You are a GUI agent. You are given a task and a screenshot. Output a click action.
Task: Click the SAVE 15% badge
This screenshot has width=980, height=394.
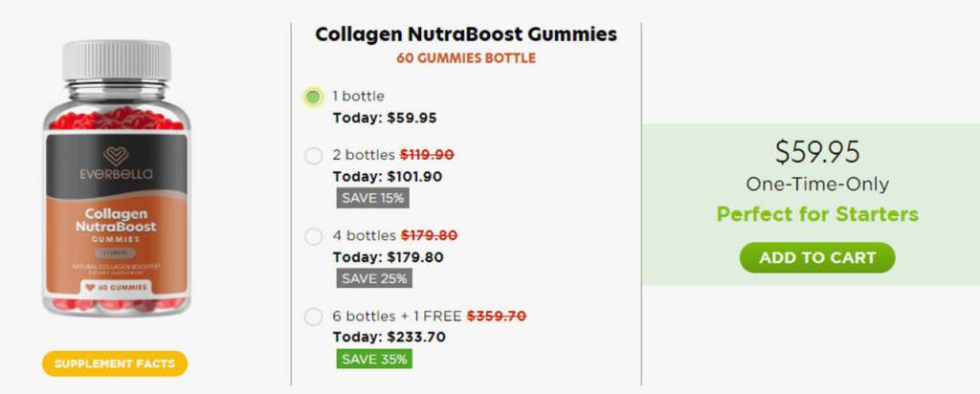pos(372,198)
